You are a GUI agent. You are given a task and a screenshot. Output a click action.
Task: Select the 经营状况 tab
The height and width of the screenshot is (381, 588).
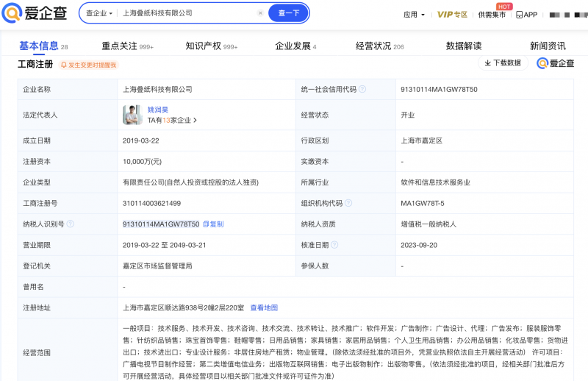(x=380, y=46)
